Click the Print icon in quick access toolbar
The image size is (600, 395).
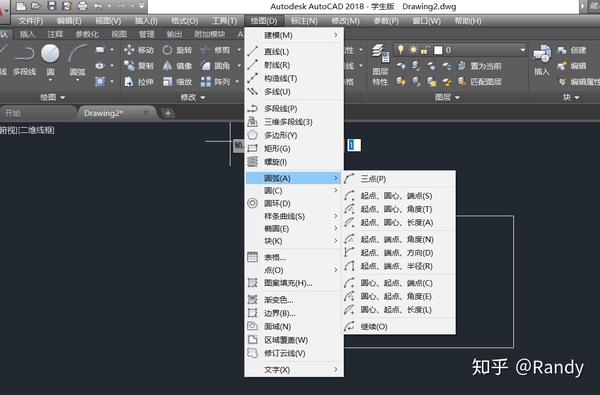pyautogui.click(x=82, y=6)
